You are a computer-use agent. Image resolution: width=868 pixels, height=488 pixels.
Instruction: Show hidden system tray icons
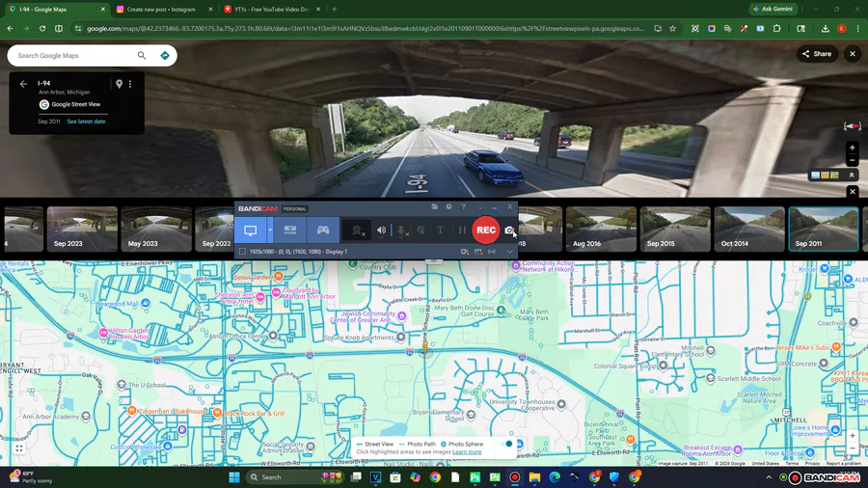click(x=769, y=477)
